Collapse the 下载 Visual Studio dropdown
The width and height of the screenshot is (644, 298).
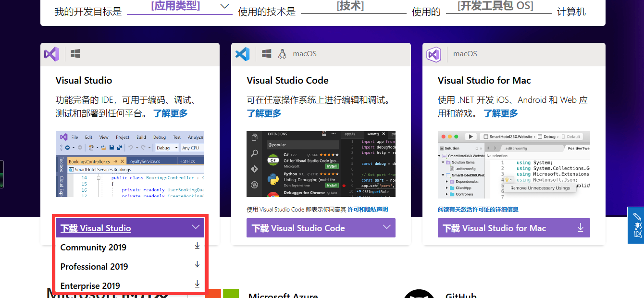click(130, 228)
